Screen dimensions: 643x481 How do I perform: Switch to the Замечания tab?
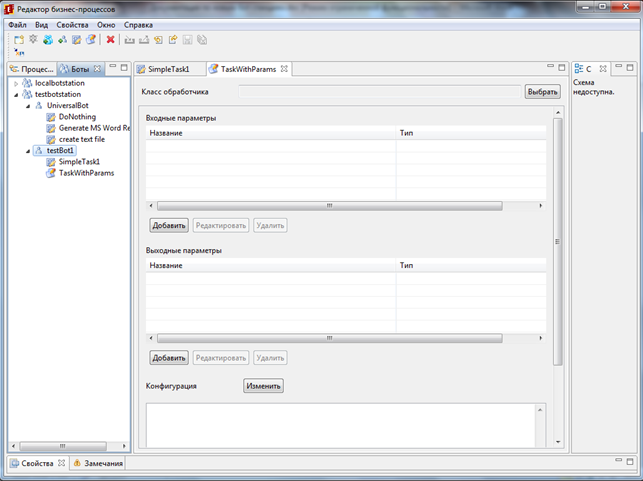pyautogui.click(x=103, y=463)
